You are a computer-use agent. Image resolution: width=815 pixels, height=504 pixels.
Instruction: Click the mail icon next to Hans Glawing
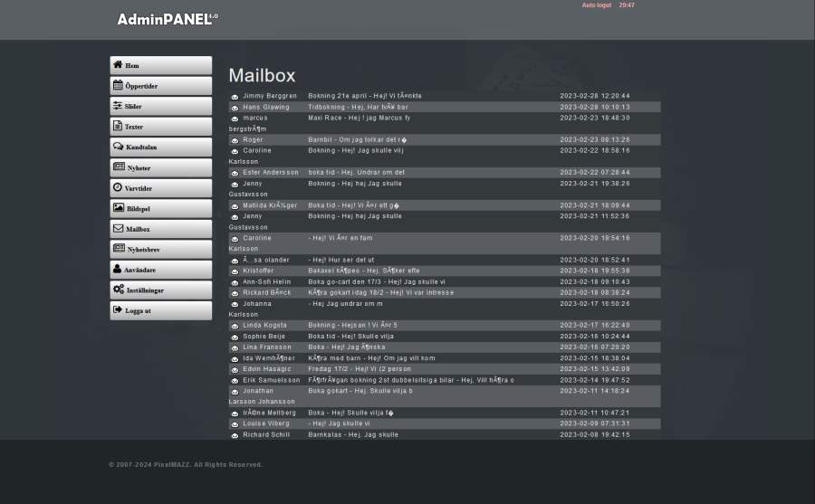coord(235,108)
